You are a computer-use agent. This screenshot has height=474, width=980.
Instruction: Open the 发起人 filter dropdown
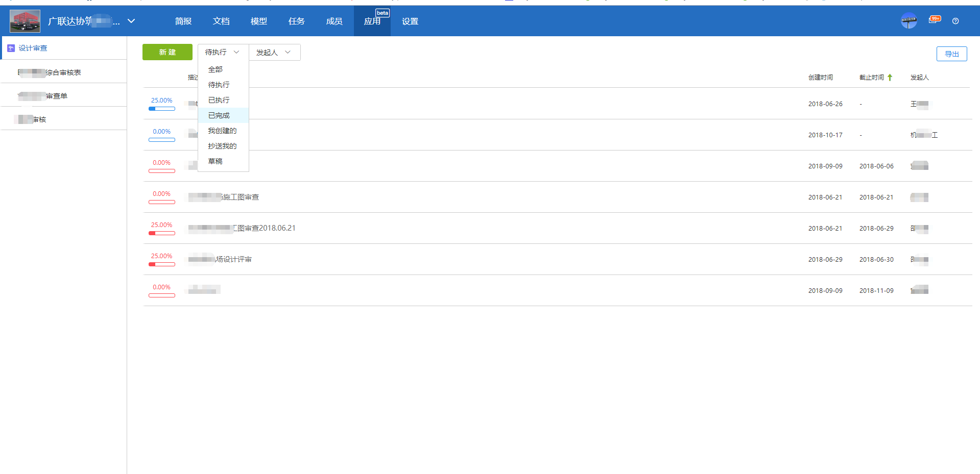(274, 53)
